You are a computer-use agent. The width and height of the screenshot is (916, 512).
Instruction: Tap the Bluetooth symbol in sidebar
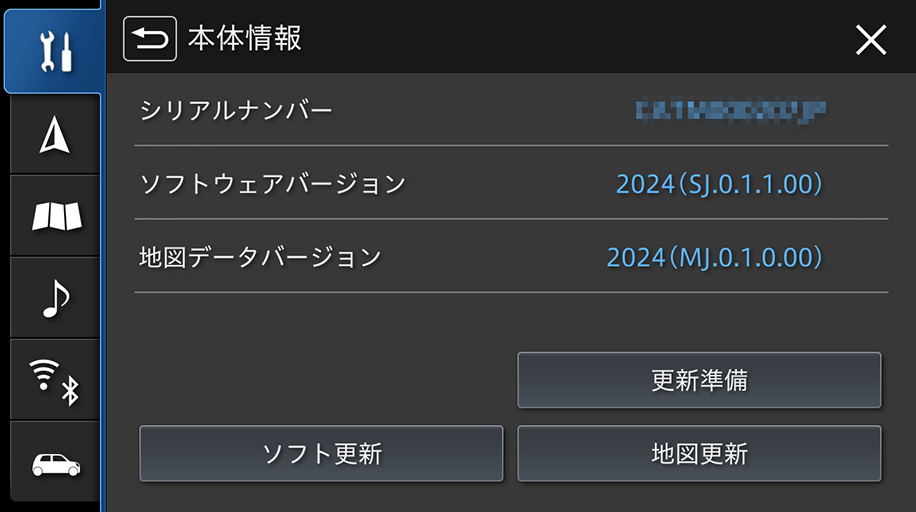click(x=71, y=391)
